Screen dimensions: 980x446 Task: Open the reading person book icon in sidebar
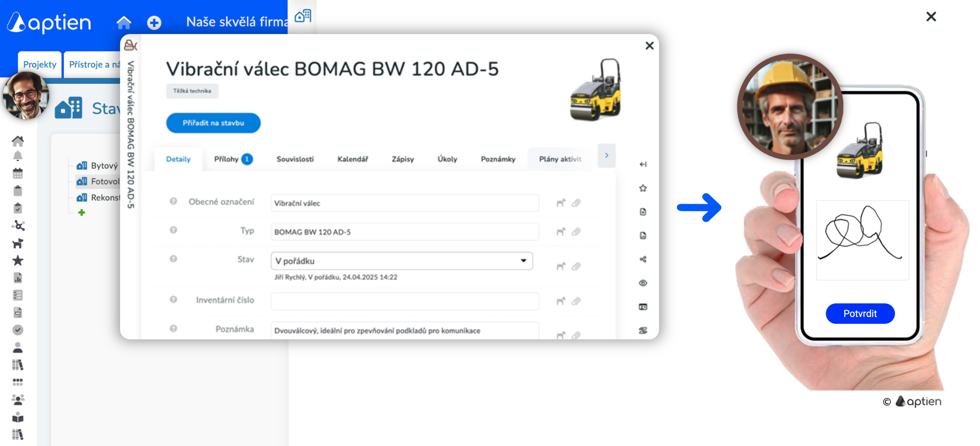(x=18, y=417)
